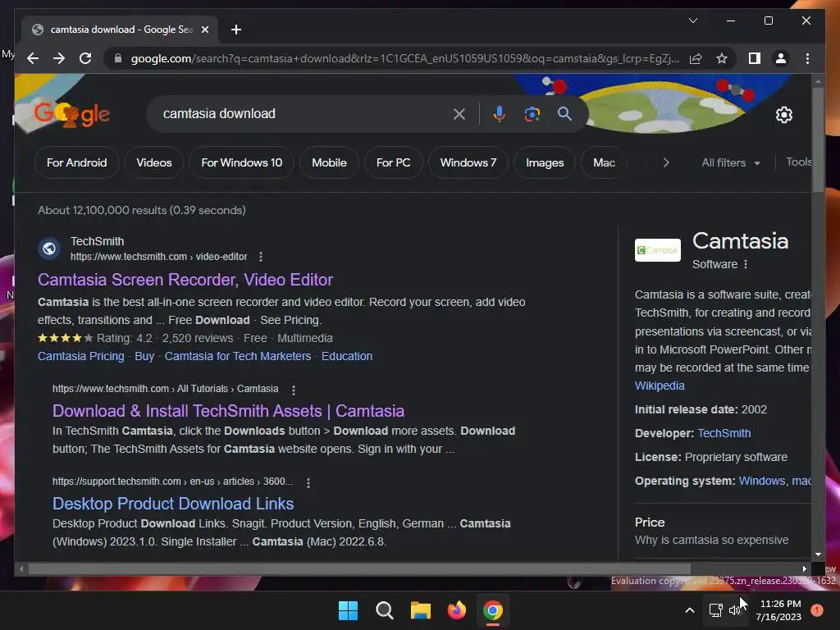Open a new browser tab

tap(236, 30)
